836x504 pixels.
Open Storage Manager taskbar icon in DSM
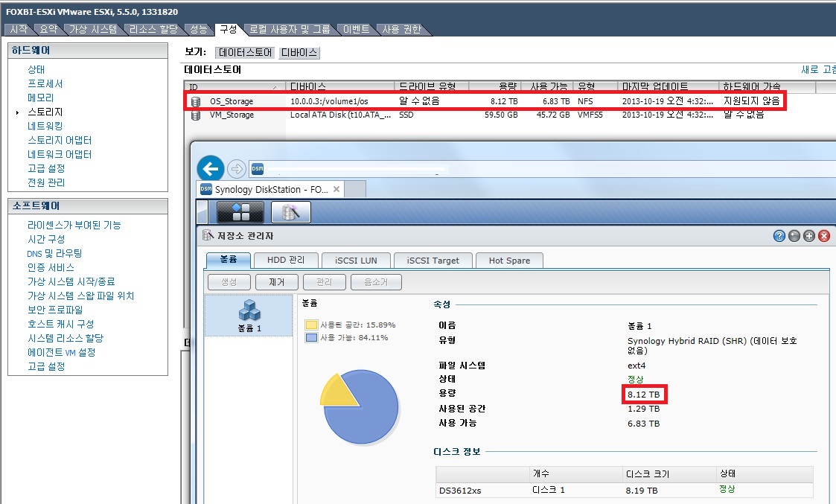(290, 212)
